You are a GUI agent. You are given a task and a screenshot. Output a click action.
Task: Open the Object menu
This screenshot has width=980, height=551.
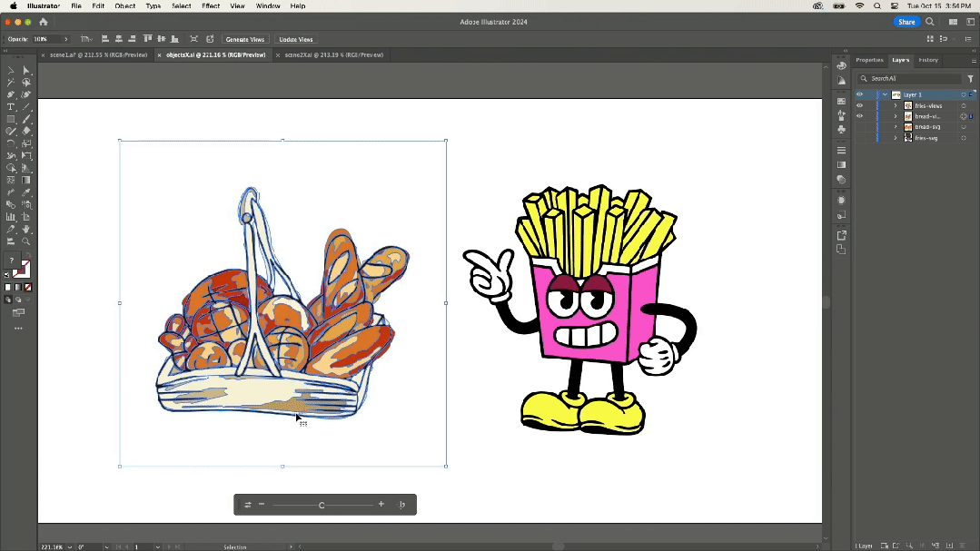tap(125, 5)
